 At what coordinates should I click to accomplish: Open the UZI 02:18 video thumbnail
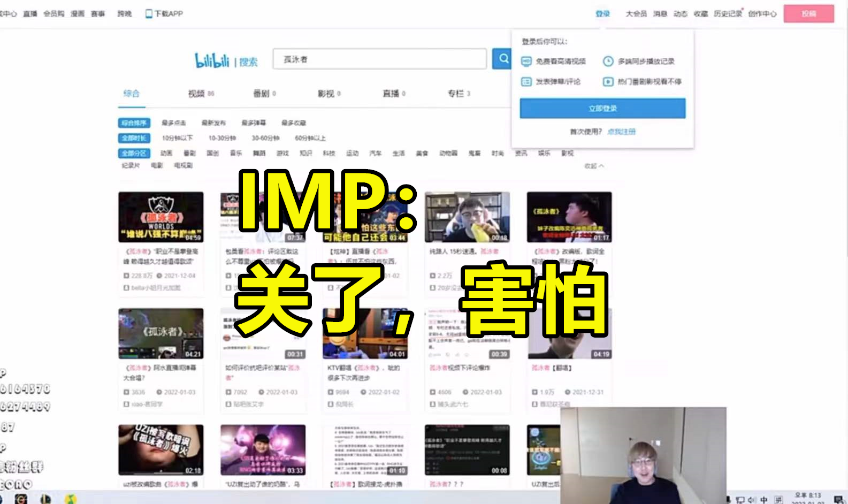[x=161, y=450]
